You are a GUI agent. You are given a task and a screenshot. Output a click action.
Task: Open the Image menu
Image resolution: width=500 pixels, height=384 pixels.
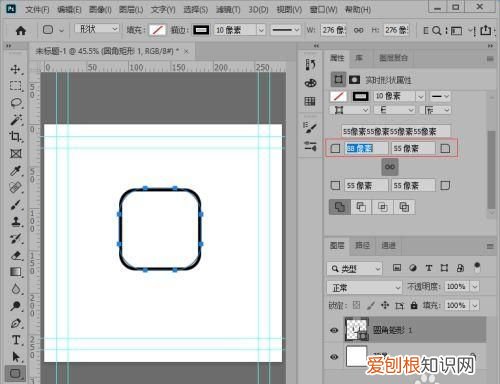pos(100,10)
